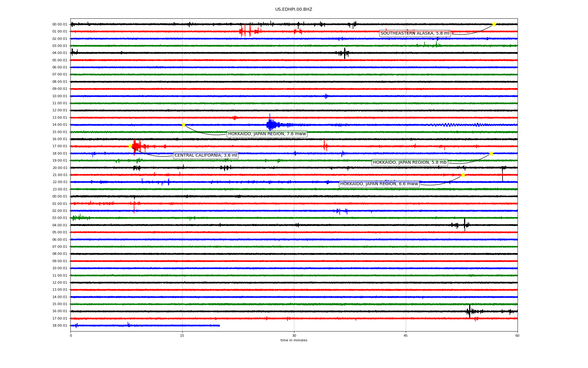Click the large blue waveform burst at 14:00:01
Image resolution: width=588 pixels, height=368 pixels.
(x=271, y=125)
